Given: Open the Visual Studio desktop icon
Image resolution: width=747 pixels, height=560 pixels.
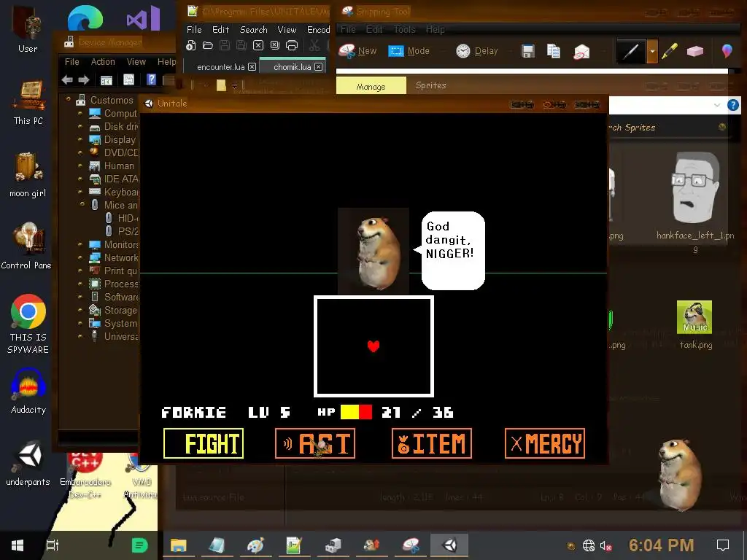Looking at the screenshot, I should tap(143, 18).
